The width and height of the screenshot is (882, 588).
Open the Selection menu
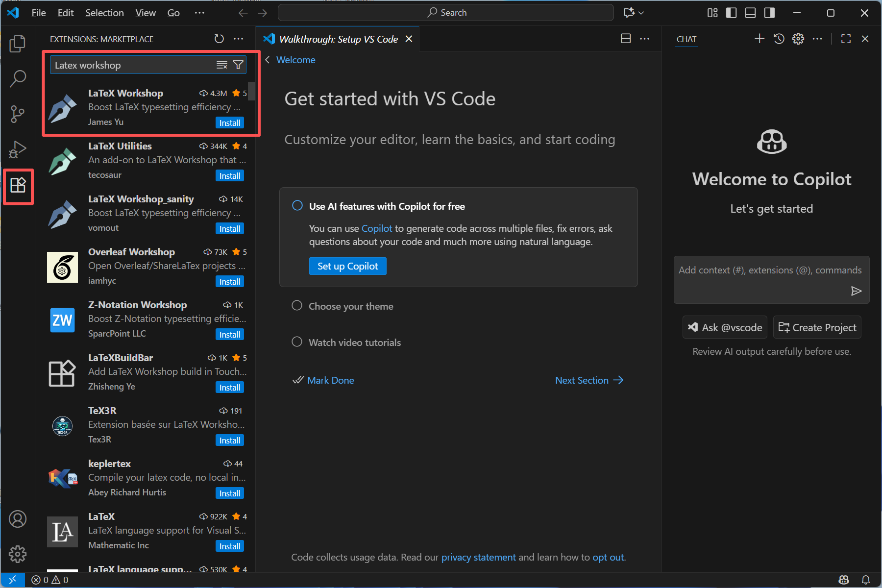104,13
